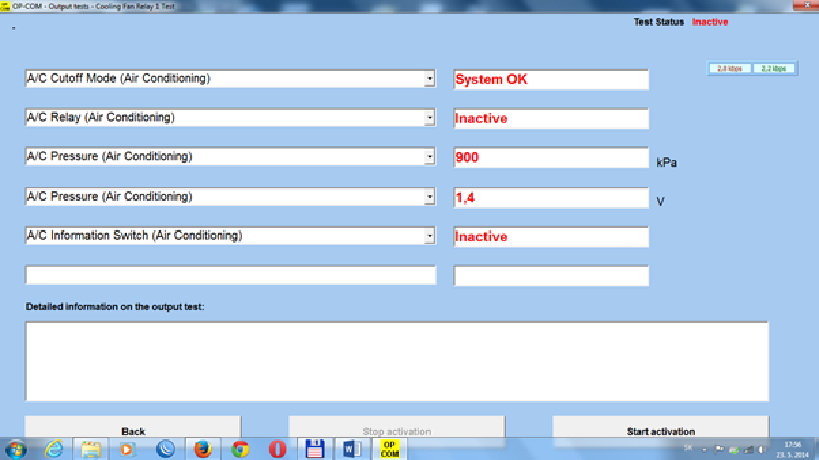Open the A/C Relay dropdown list
Image resolution: width=819 pixels, height=460 pixels.
click(x=429, y=118)
